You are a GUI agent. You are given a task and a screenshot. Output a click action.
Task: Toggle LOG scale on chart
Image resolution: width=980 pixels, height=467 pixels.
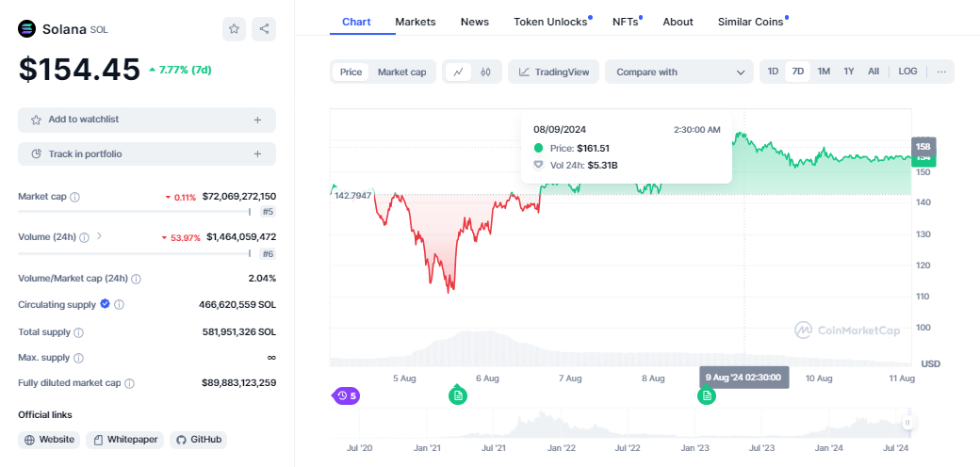pos(907,72)
